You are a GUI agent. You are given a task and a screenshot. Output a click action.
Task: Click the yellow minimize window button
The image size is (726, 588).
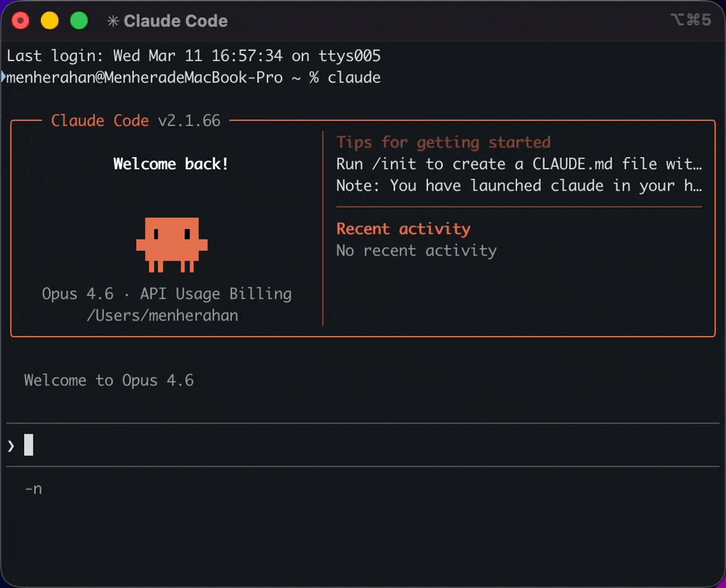coord(50,21)
